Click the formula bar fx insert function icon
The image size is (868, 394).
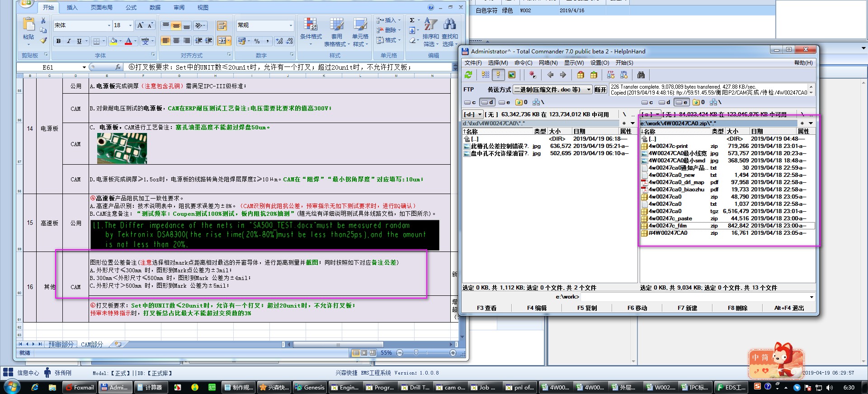(118, 67)
